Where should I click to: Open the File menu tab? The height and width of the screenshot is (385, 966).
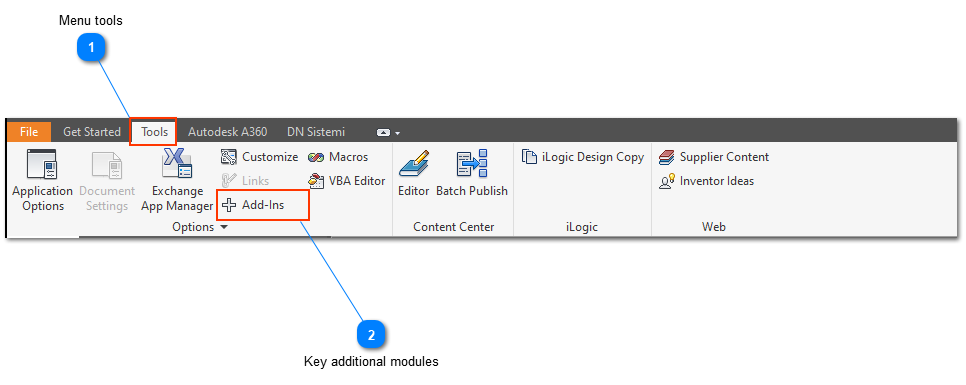(28, 132)
